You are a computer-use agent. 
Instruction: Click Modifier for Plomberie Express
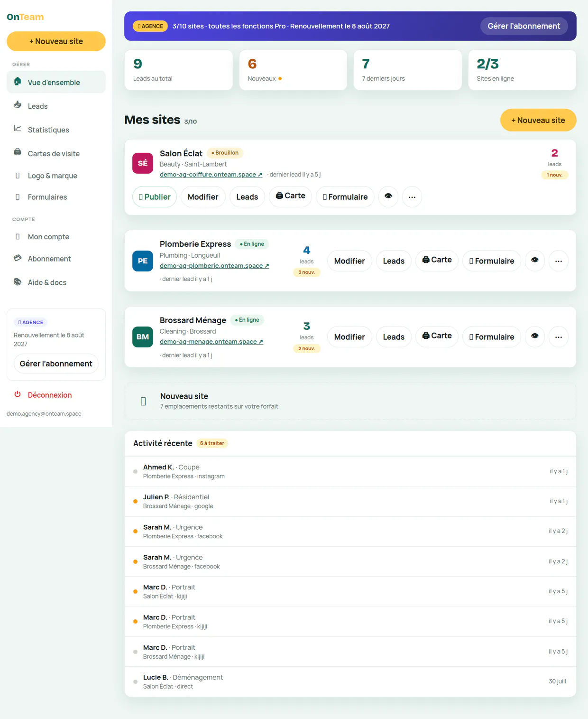click(349, 261)
